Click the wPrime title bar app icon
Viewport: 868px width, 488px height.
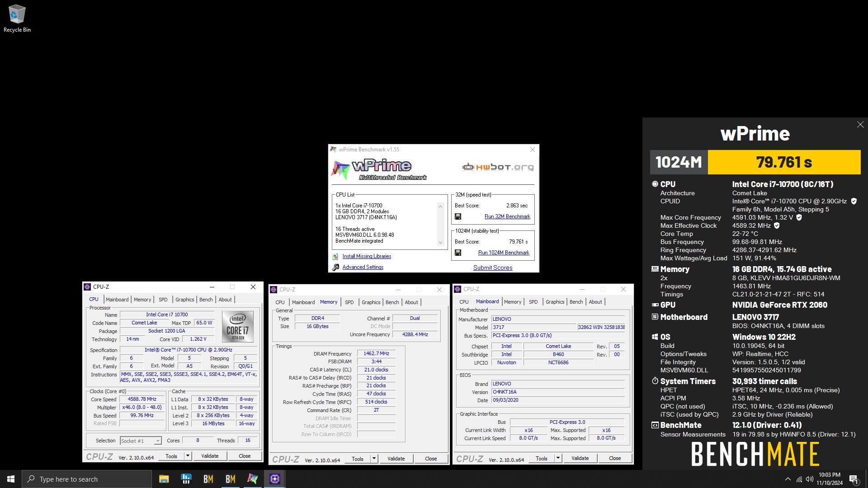pos(333,150)
